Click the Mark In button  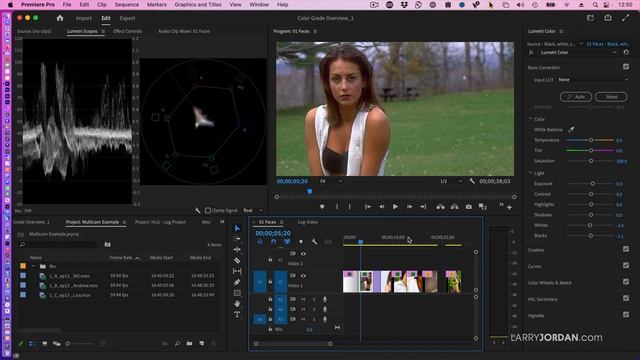click(x=337, y=207)
